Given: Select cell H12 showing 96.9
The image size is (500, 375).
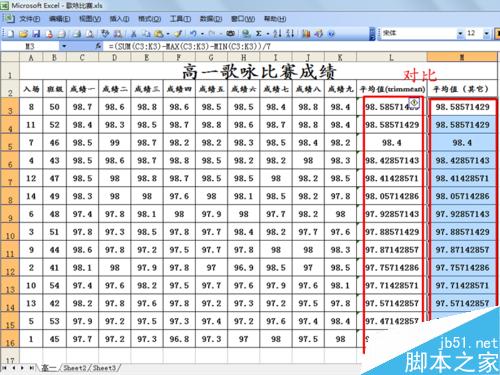Looking at the screenshot, I should pos(243,268).
